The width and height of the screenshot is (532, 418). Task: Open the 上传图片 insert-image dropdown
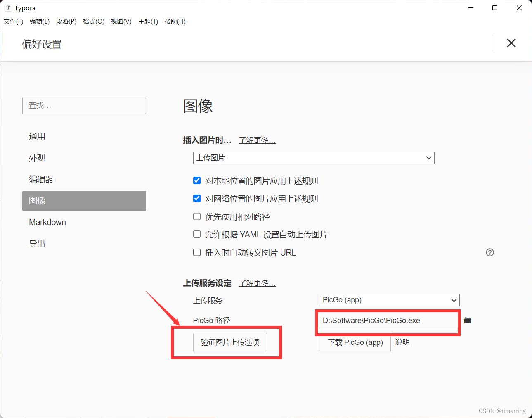[314, 158]
